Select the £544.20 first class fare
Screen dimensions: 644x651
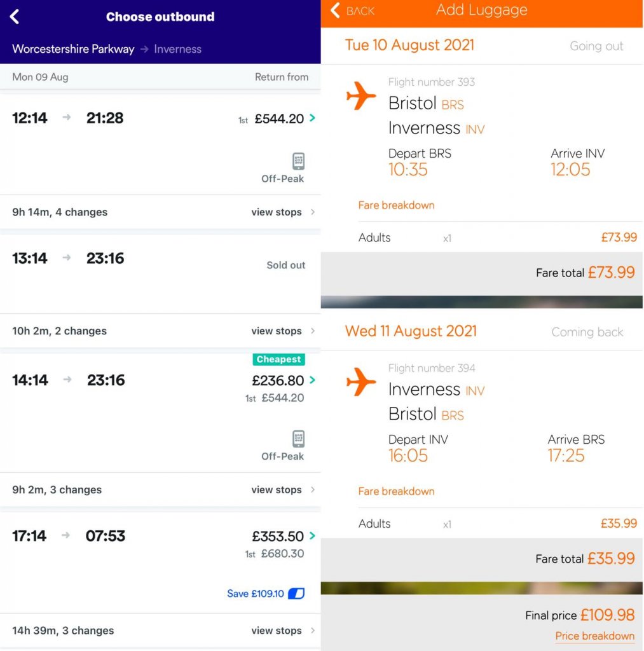pos(278,119)
